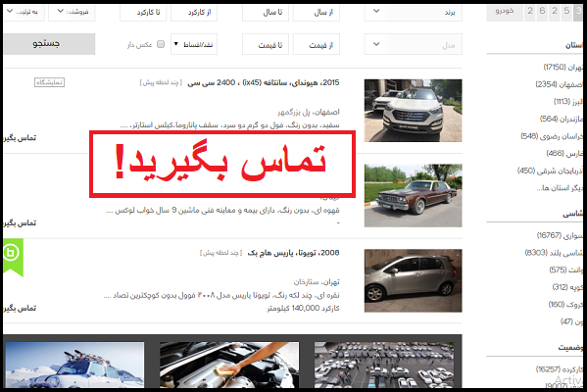Click the 'از کارکرد' from-mileage field

coord(194,12)
